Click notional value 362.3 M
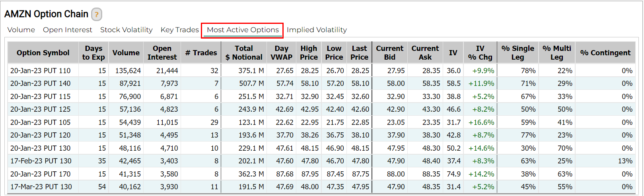This screenshot has width=644, height=196. [251, 174]
